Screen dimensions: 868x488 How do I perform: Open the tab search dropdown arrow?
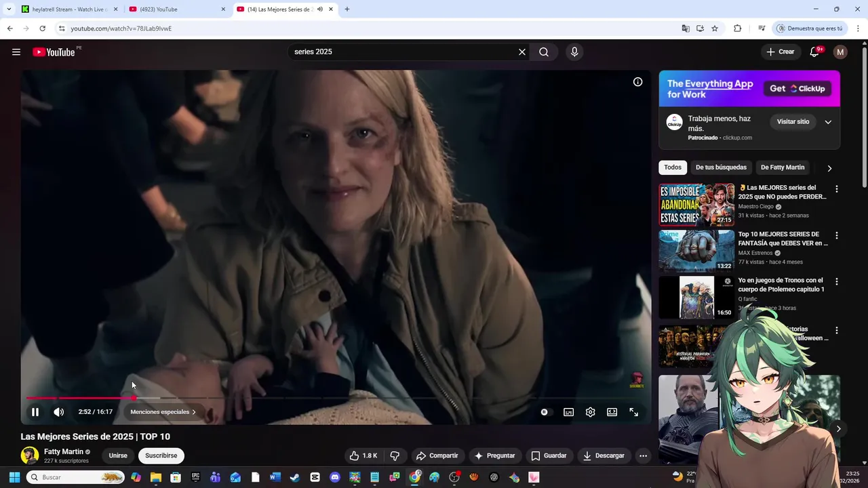9,9
